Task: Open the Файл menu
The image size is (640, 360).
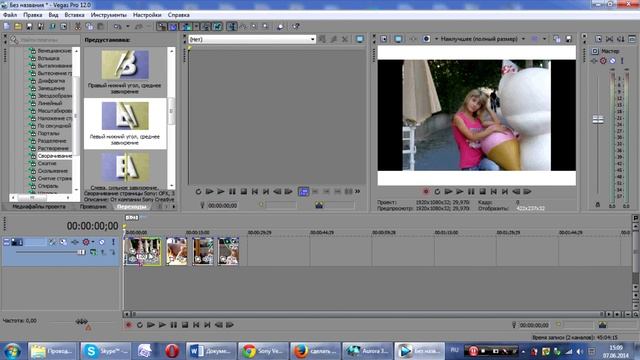Action: pyautogui.click(x=10, y=15)
